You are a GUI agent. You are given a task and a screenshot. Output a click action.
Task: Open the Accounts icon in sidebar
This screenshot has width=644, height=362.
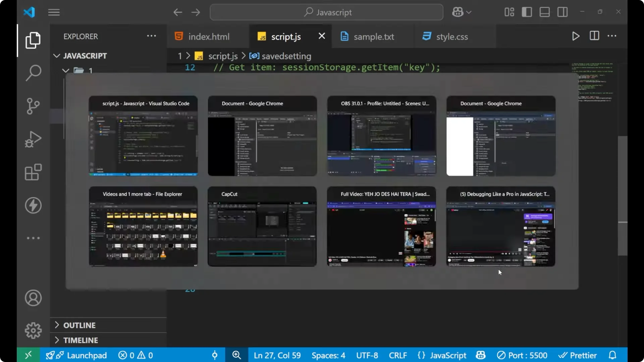[x=33, y=298]
